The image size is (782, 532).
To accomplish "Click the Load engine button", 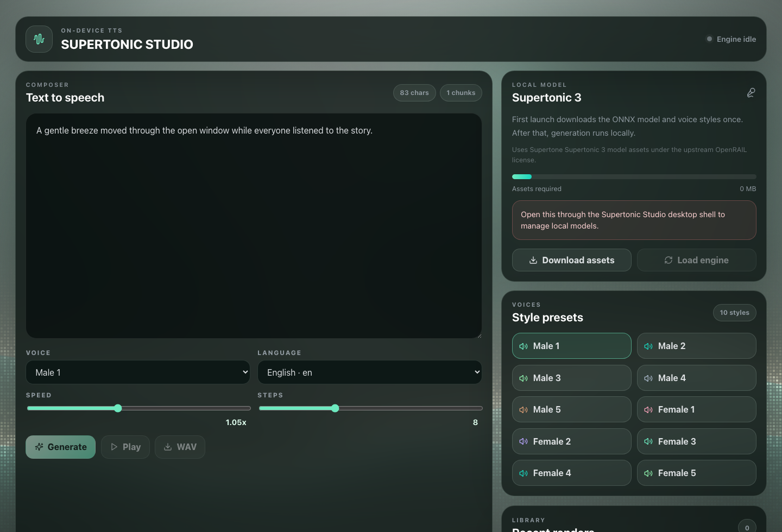I will (697, 260).
